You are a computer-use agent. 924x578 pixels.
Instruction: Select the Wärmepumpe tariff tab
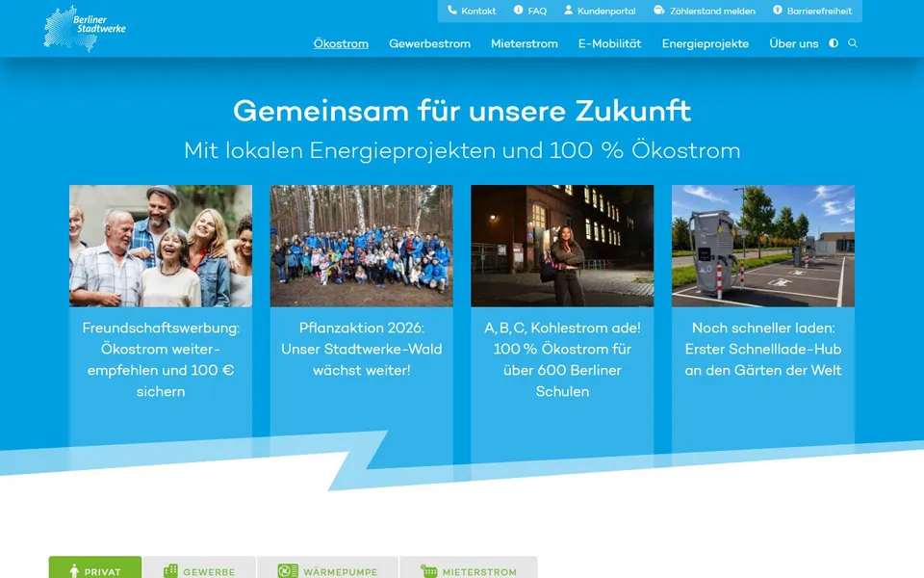click(x=327, y=567)
